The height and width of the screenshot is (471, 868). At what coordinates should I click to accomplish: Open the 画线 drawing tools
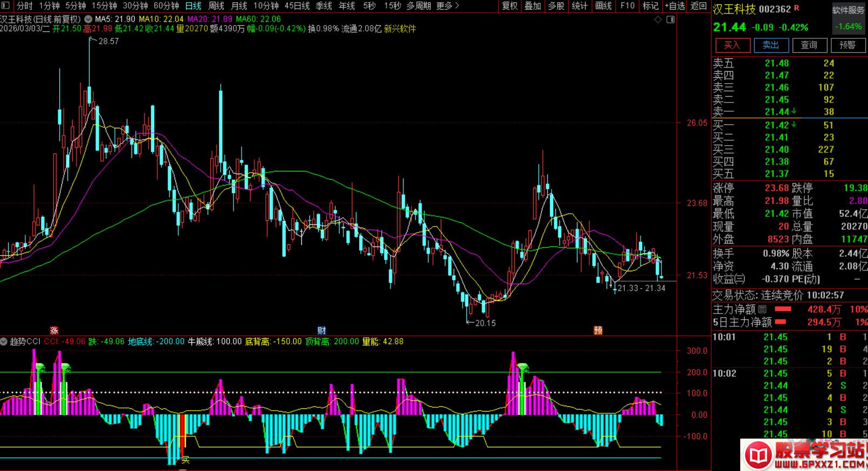(x=603, y=6)
